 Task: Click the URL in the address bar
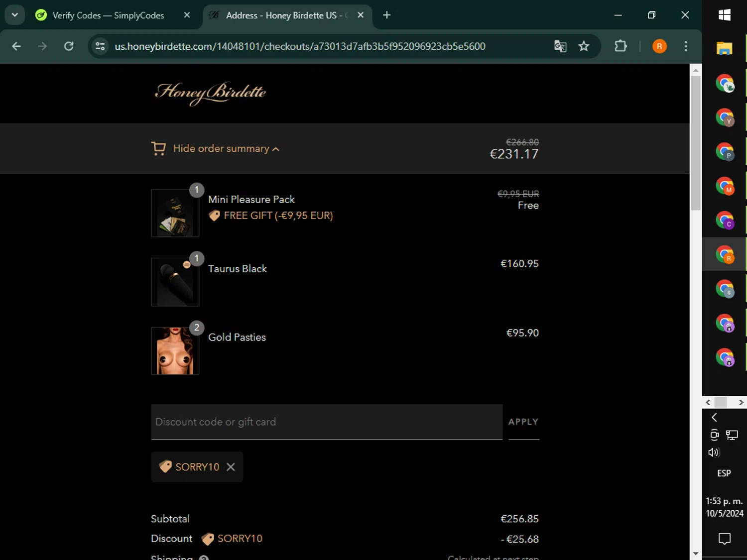[x=300, y=46]
